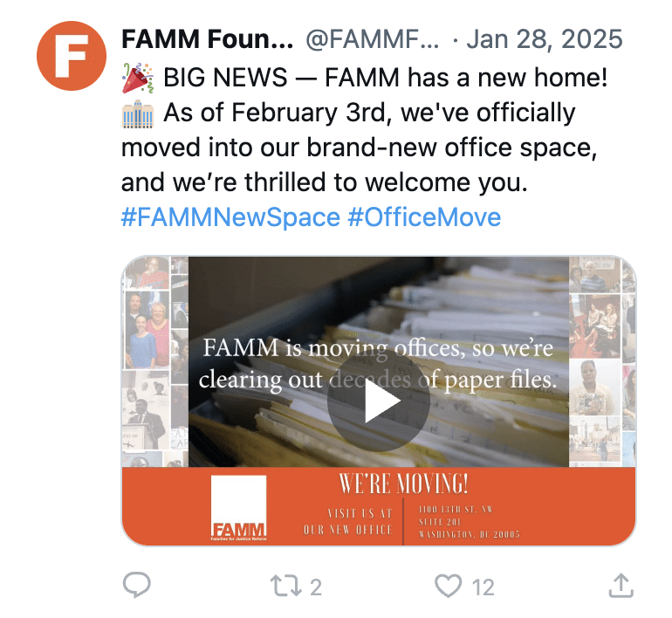Click the retweet arrows icon
672x618 pixels.
285,586
